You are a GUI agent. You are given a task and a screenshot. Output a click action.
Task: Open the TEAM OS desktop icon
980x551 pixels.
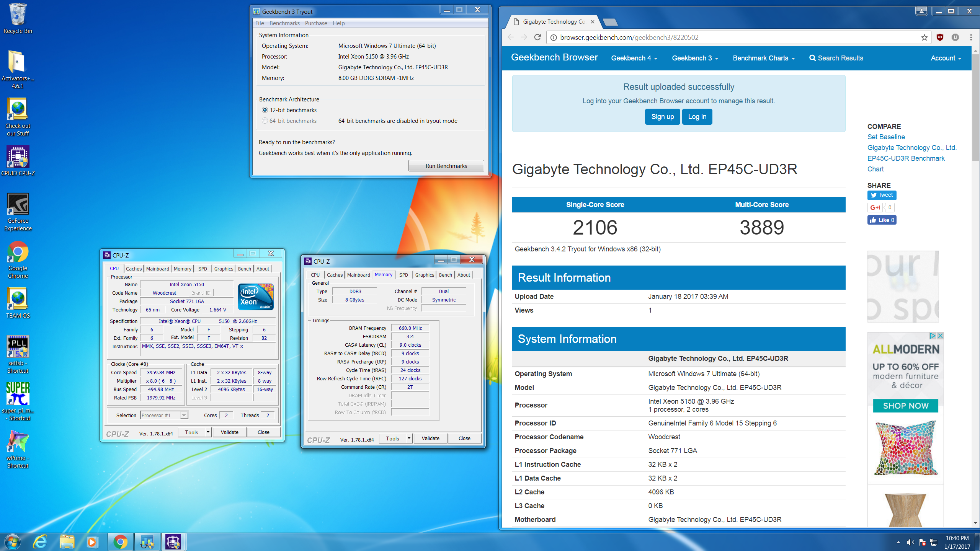tap(18, 303)
